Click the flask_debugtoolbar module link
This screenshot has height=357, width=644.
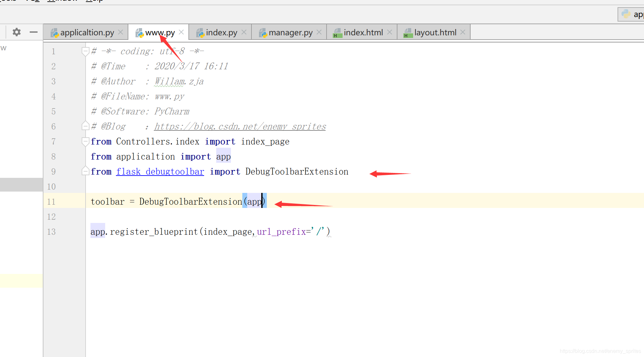160,172
